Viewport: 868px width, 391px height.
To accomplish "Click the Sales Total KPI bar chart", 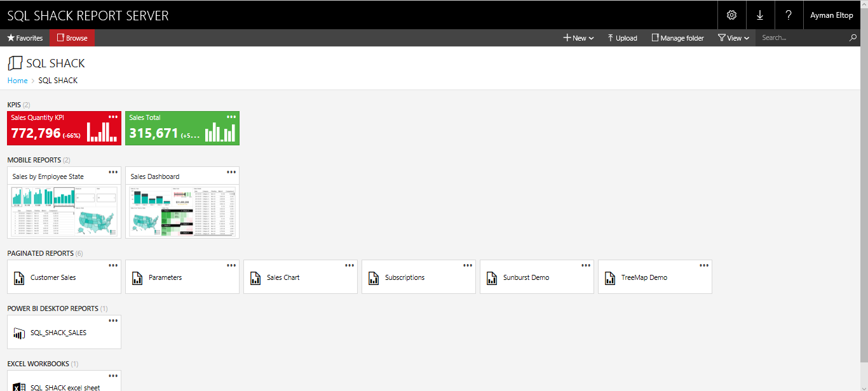I will tap(220, 133).
